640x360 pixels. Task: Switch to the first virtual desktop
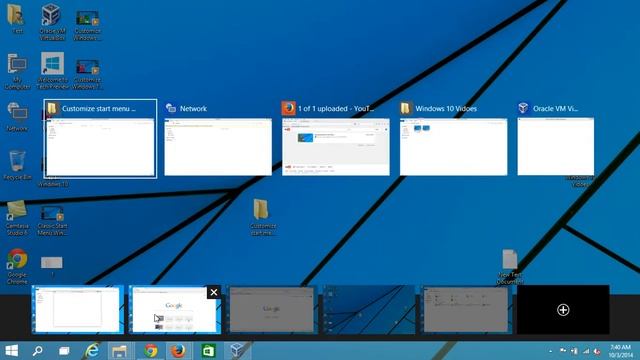[x=78, y=309]
